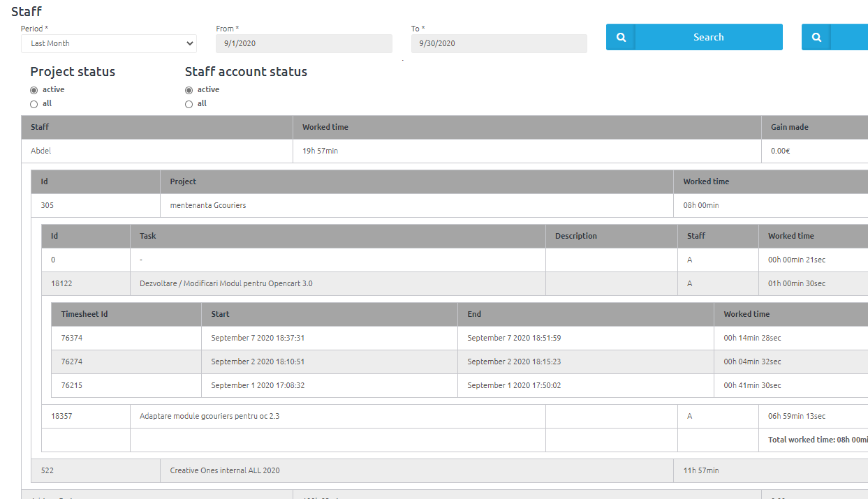Screen dimensions: 868x499
Task: Click start time September 7 2020 18:37:31
Action: [x=258, y=338]
